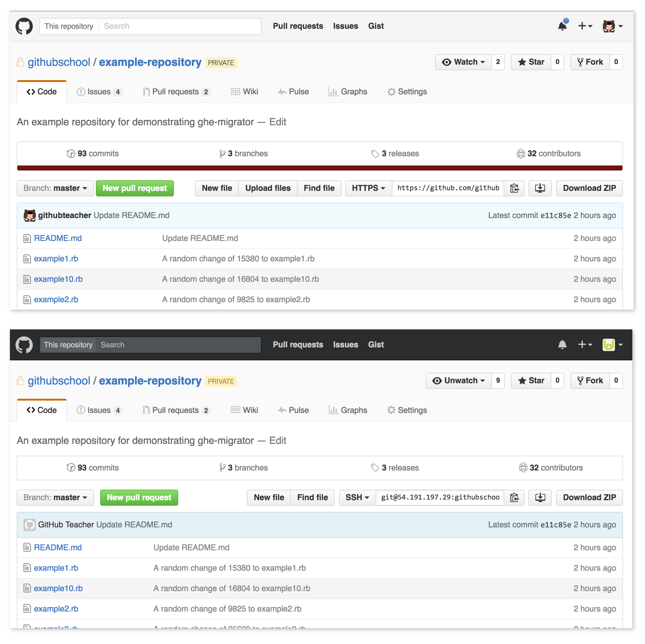645x644 pixels.
Task: Select the Code tab in top repository
Action: click(x=41, y=92)
